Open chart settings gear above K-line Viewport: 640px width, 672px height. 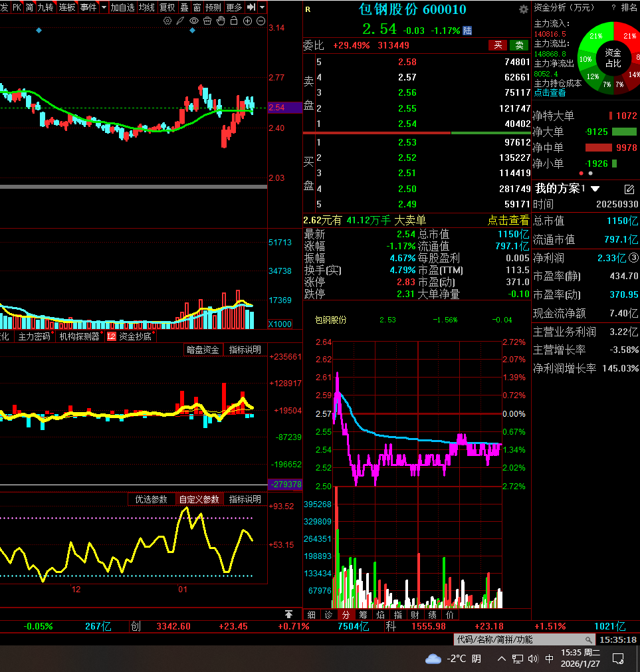(x=167, y=21)
